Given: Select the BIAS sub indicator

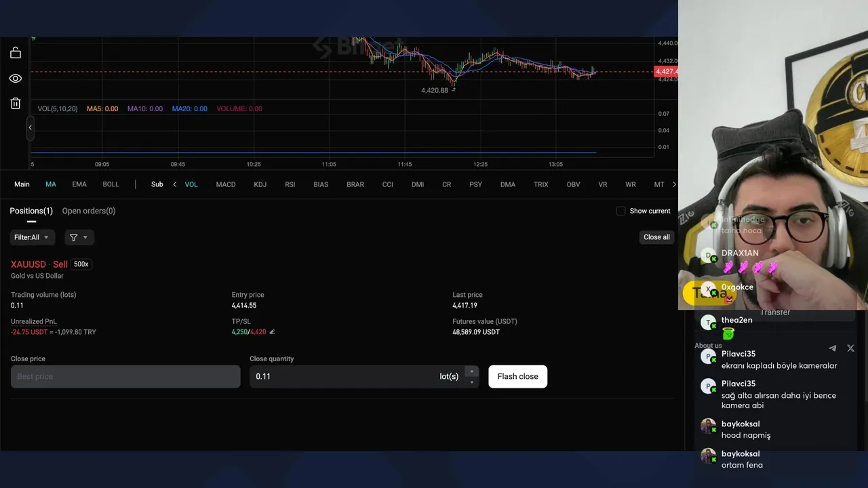Looking at the screenshot, I should [x=321, y=184].
